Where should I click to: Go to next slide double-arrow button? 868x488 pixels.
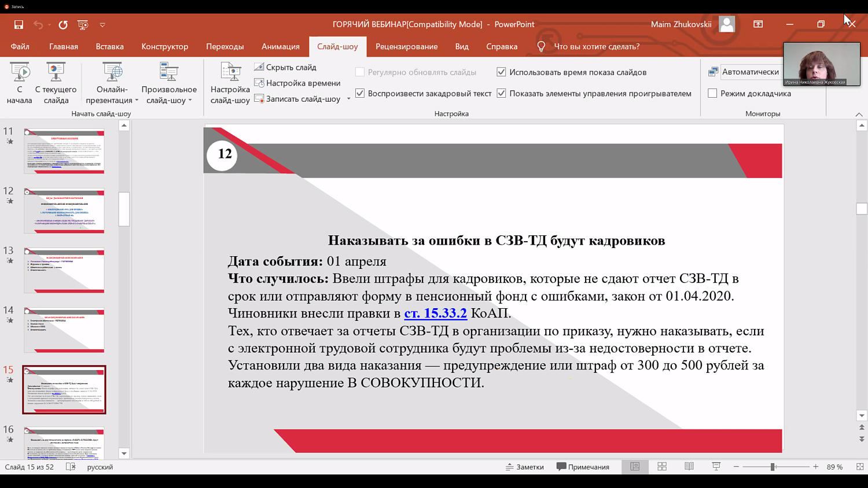pos(862,439)
